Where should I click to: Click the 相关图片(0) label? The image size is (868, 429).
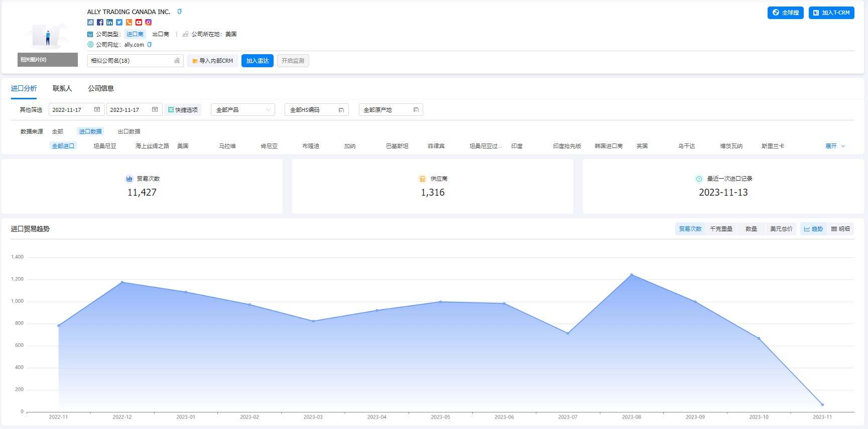(48, 60)
